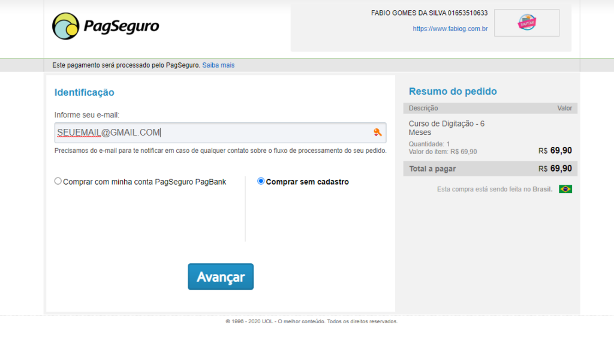614x364 pixels.
Task: Click the Quantidade: 1 text
Action: coord(429,144)
